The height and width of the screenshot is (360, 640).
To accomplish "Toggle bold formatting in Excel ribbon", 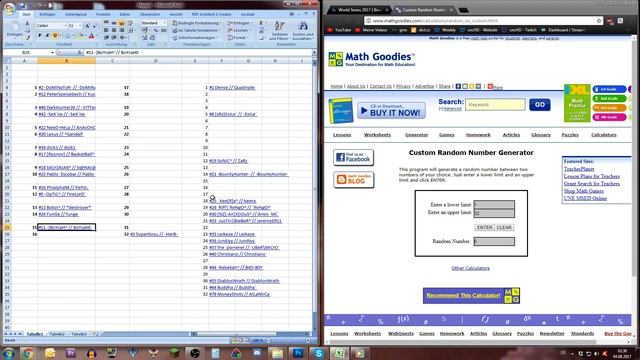I will coord(40,36).
